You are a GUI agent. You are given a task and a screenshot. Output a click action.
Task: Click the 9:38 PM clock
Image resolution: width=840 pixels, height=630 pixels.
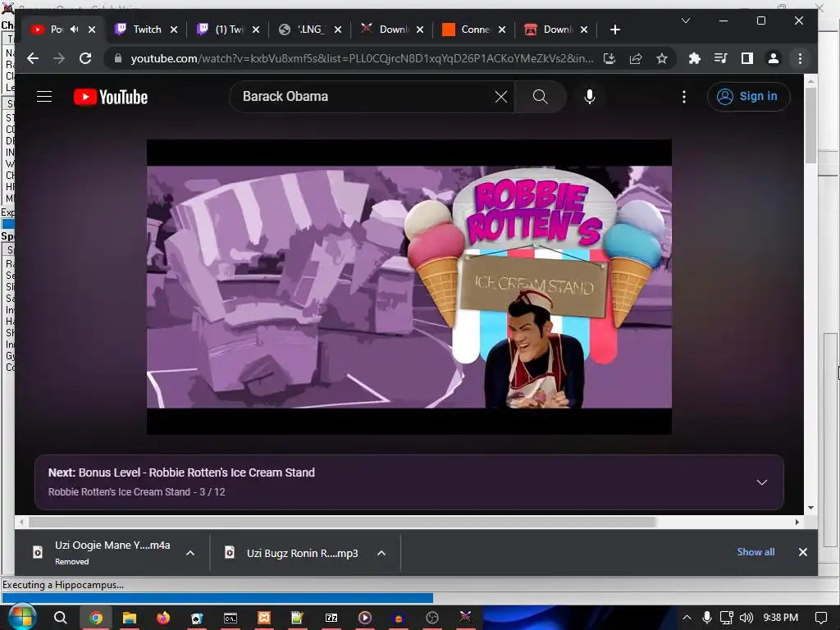pyautogui.click(x=781, y=618)
